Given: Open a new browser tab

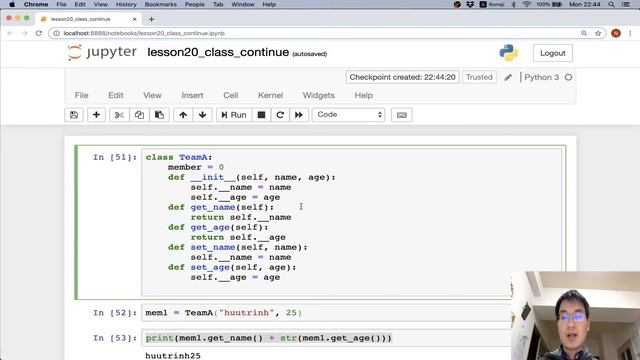Looking at the screenshot, I should [151, 19].
